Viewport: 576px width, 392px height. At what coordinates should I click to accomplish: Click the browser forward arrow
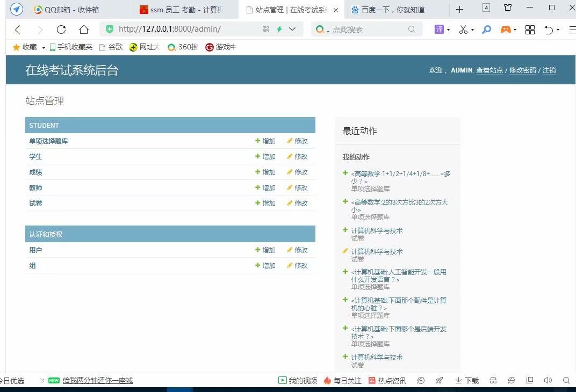click(40, 30)
